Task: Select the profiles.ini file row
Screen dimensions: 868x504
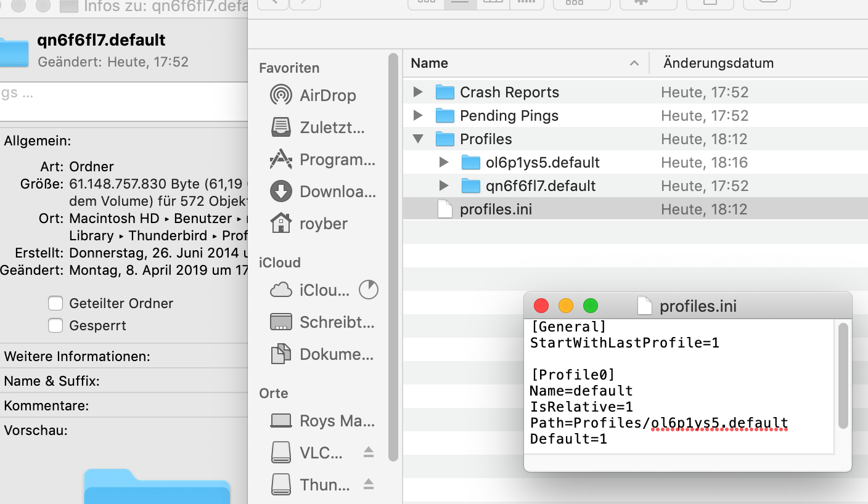Action: (496, 209)
